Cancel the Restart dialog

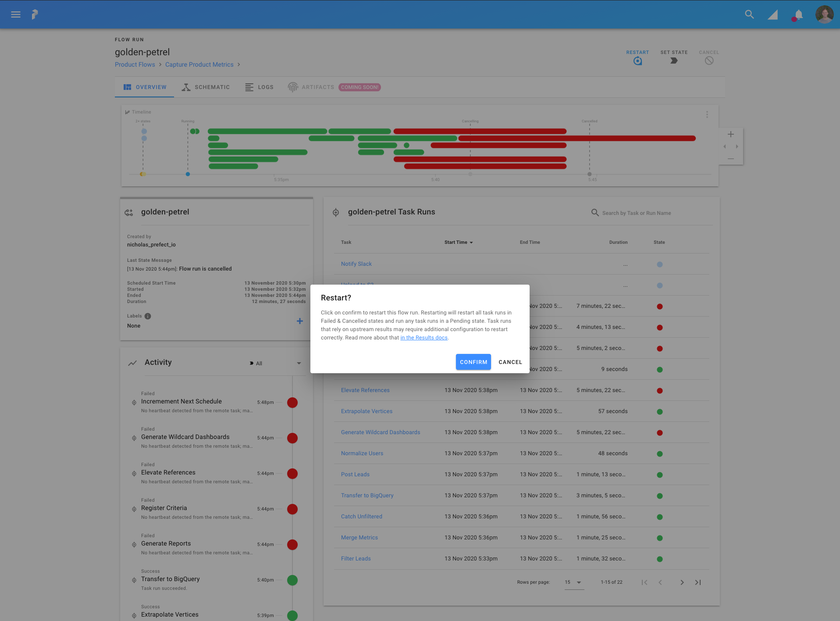[x=510, y=362]
